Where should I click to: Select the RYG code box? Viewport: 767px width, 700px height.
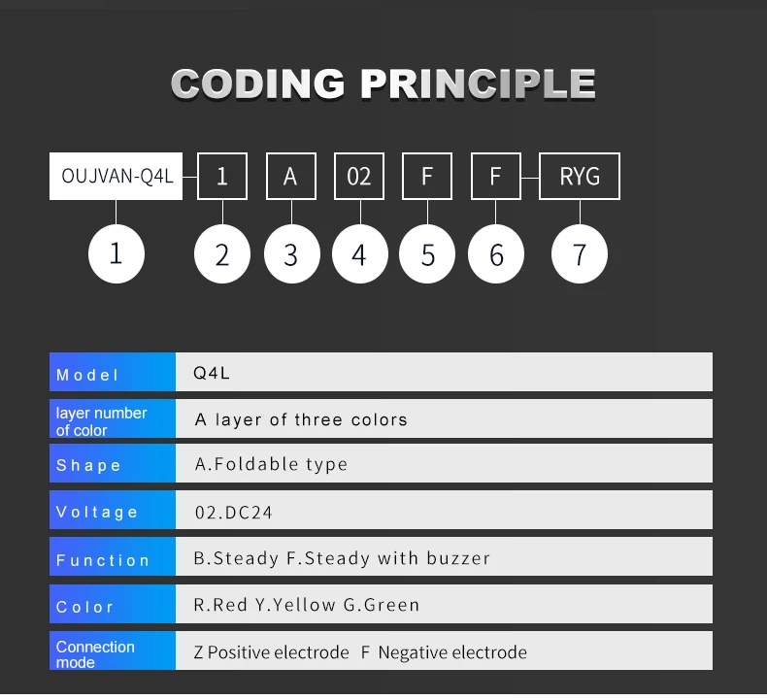(580, 176)
